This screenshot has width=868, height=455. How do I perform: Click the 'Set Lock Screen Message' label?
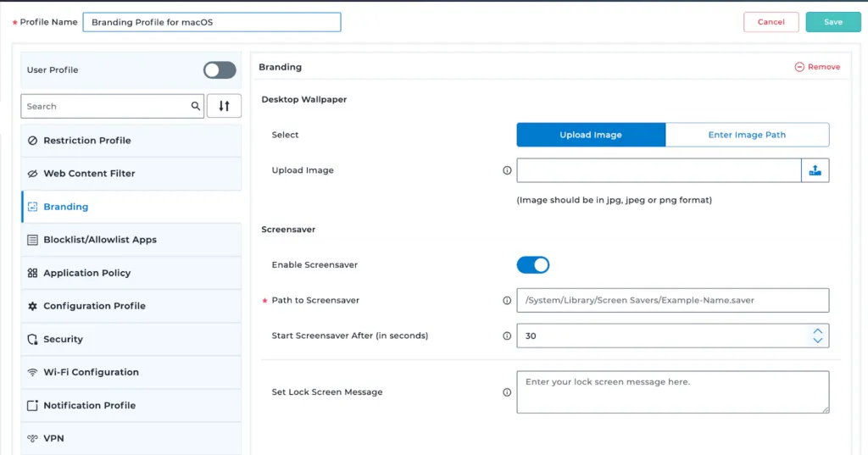(327, 392)
